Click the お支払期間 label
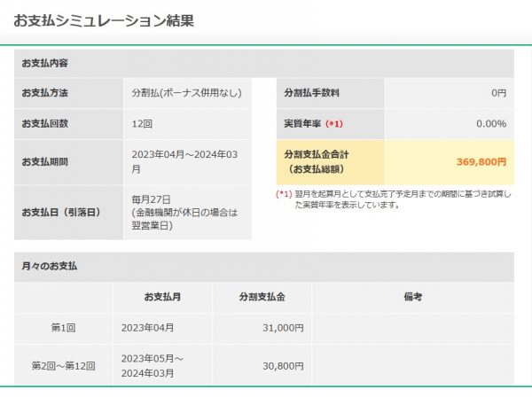The height and width of the screenshot is (397, 532). click(x=45, y=161)
